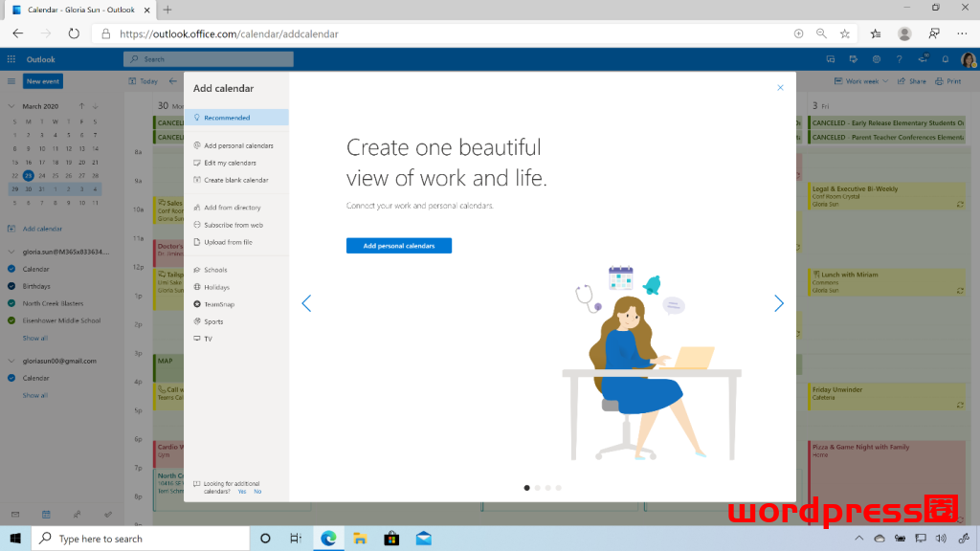Open the Settings gear in the header

point(877,59)
